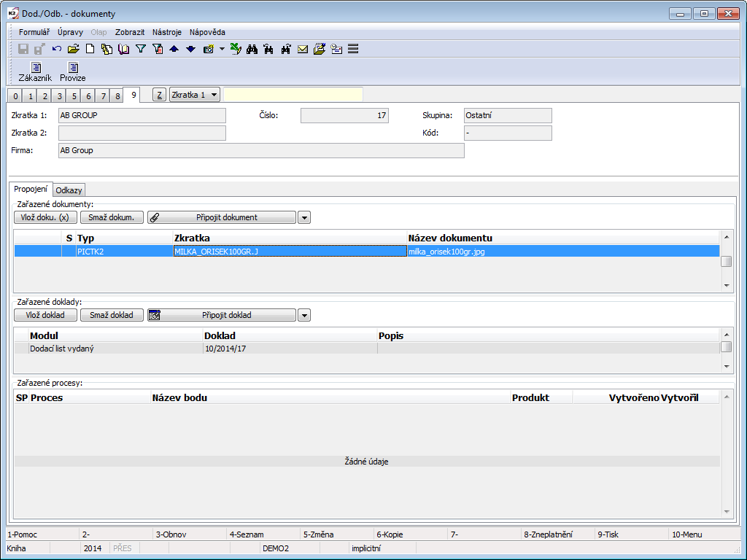Expand arrow next to Připojit doklad
This screenshot has height=560, width=747.
point(304,315)
